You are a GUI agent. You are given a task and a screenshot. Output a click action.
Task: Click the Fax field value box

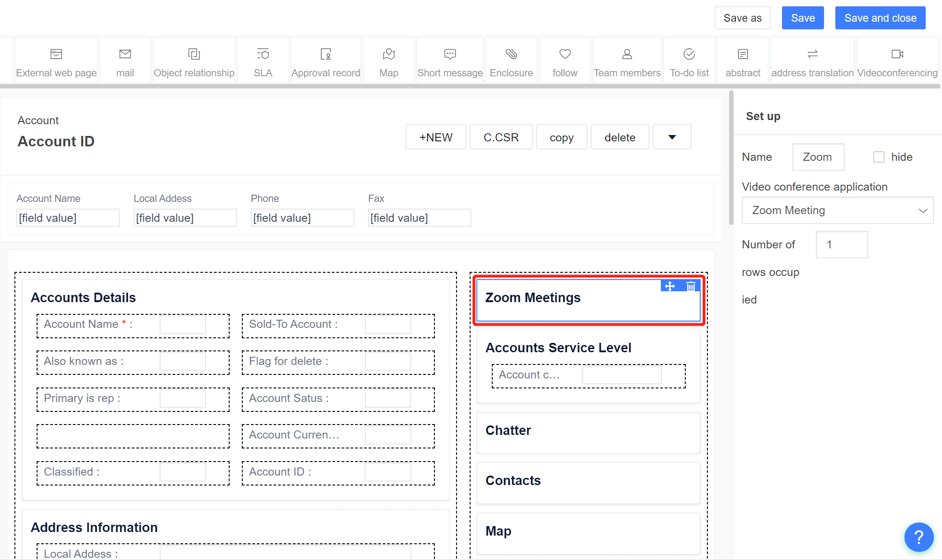point(419,218)
